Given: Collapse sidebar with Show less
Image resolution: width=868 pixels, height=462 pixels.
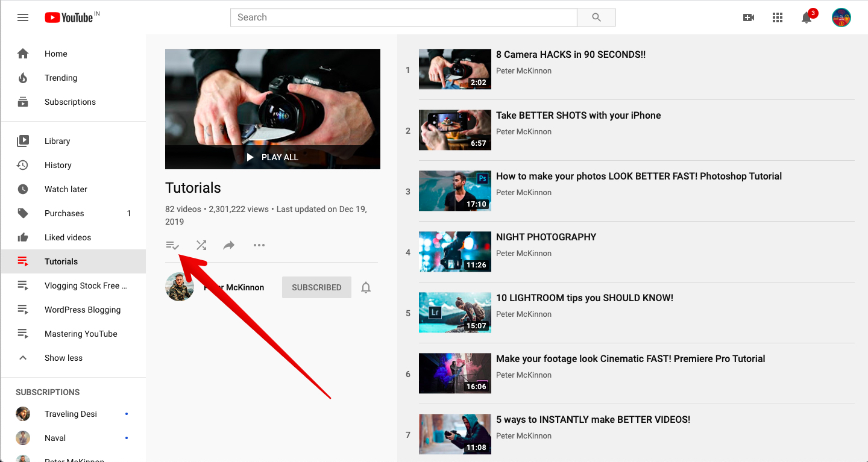Looking at the screenshot, I should coord(73,358).
